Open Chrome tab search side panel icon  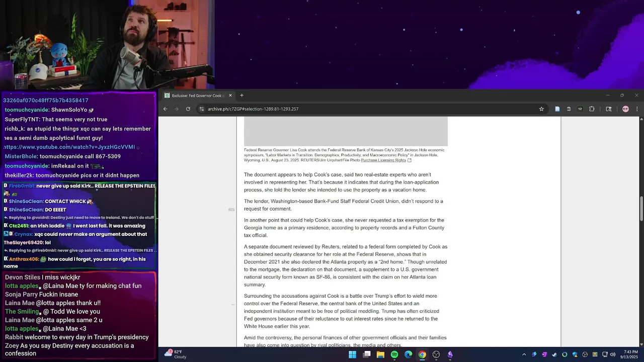pos(608,109)
